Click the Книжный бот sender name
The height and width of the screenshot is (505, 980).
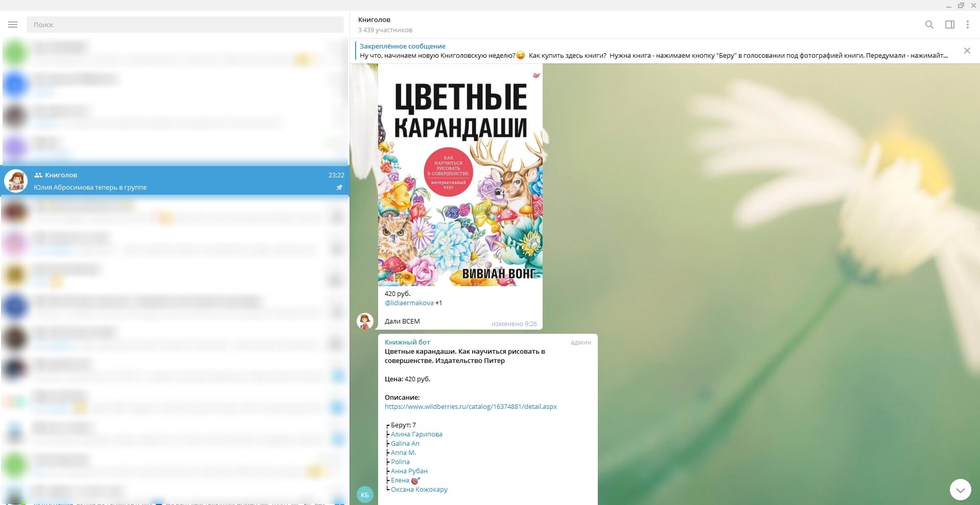407,342
